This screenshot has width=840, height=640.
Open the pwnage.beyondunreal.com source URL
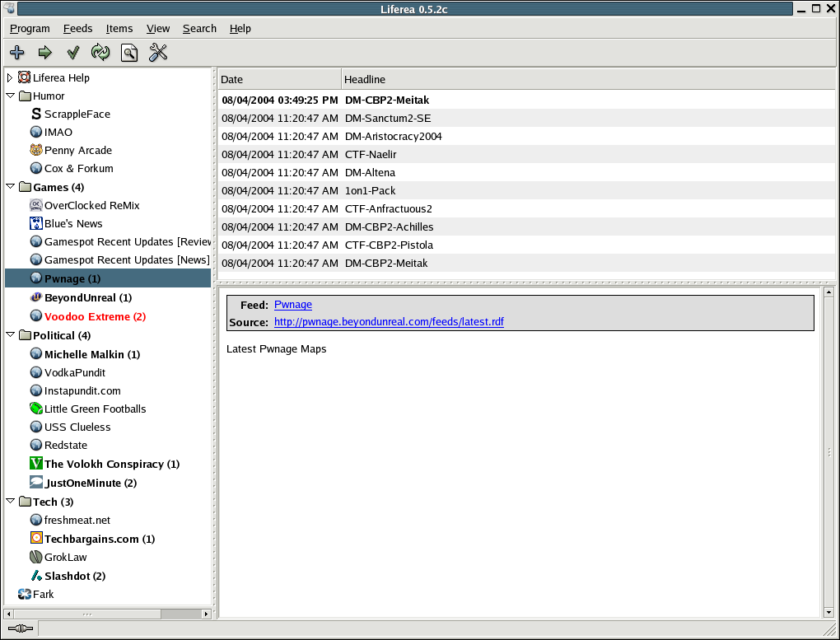point(389,322)
